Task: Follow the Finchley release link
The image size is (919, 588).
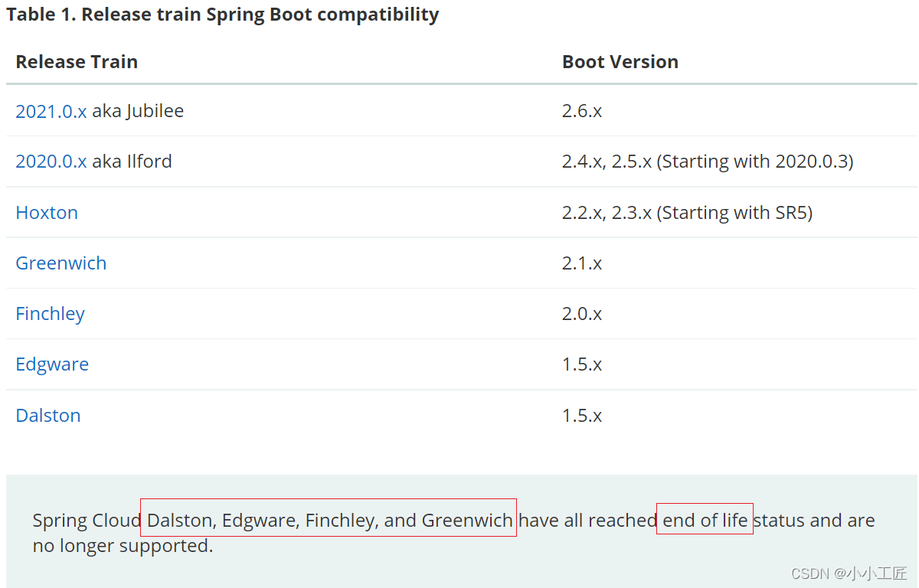Action: click(x=50, y=314)
